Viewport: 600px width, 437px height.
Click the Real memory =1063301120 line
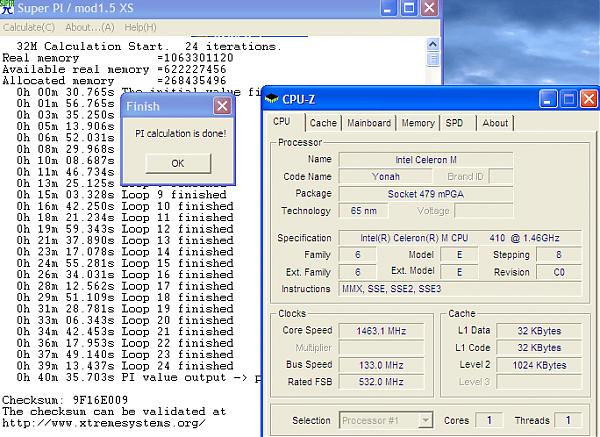coord(117,58)
